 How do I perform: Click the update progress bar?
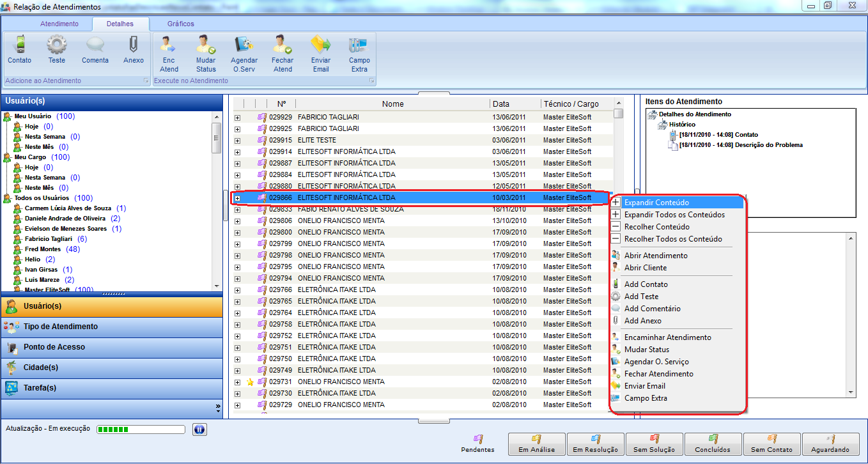point(140,429)
